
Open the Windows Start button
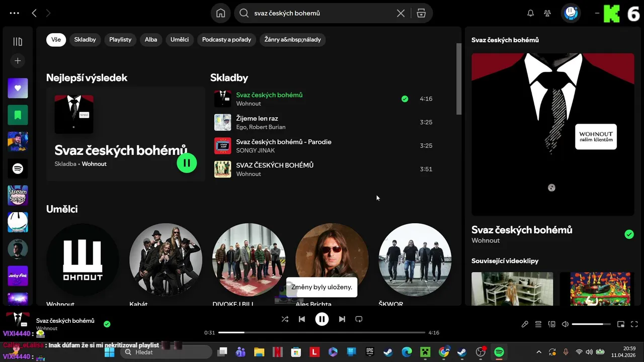coord(110,352)
